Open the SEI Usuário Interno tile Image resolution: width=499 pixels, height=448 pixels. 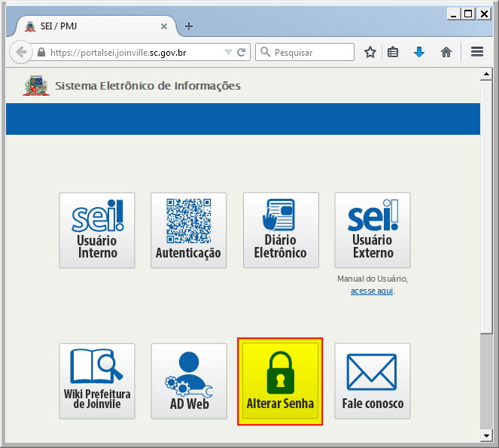[x=97, y=230]
